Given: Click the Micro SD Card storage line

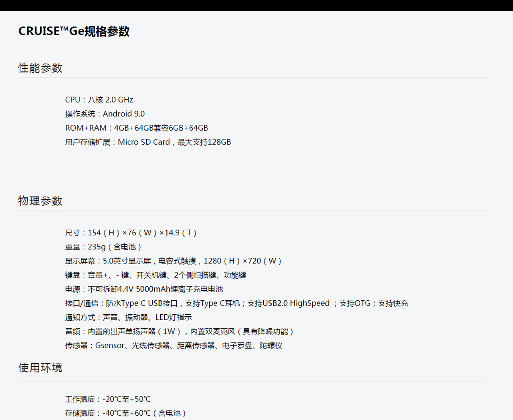Looking at the screenshot, I should pyautogui.click(x=148, y=142).
